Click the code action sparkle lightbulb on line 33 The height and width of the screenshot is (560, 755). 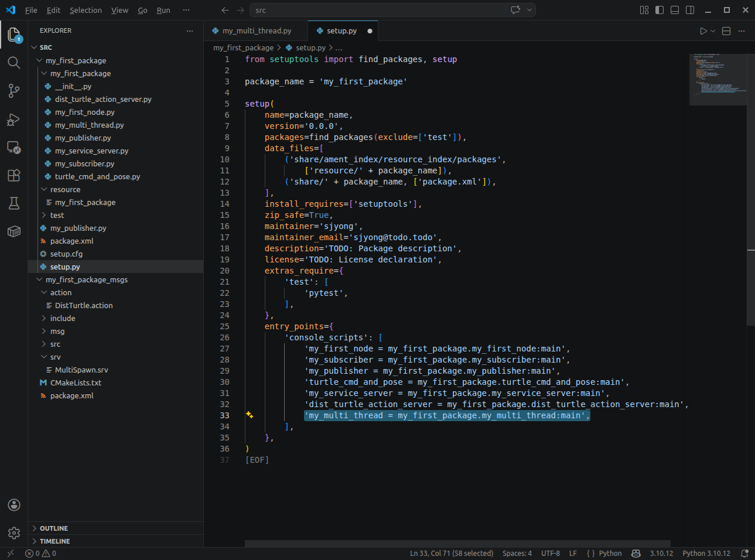[250, 415]
